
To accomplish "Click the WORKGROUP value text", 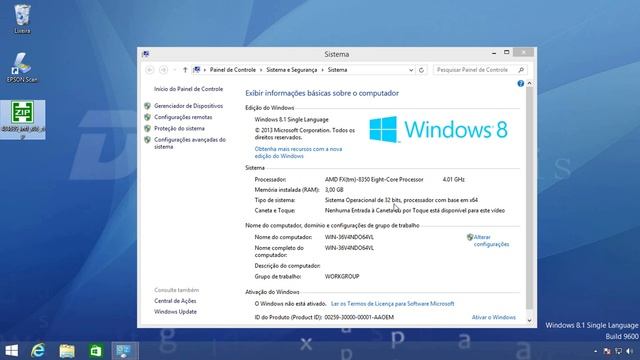I will click(342, 276).
